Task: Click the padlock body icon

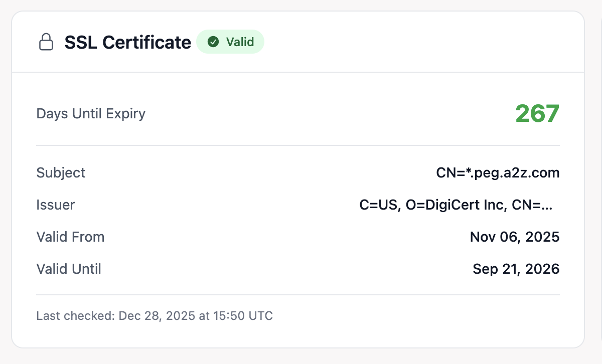Action: point(46,45)
